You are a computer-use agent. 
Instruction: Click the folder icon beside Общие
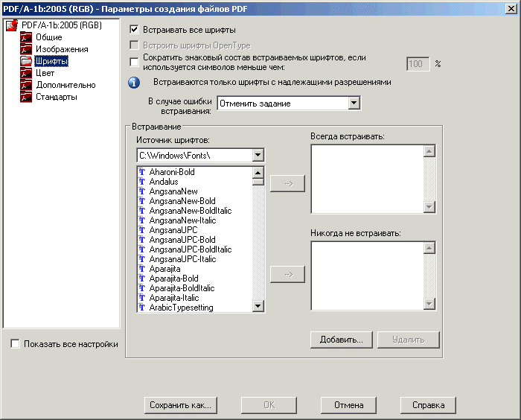26,37
